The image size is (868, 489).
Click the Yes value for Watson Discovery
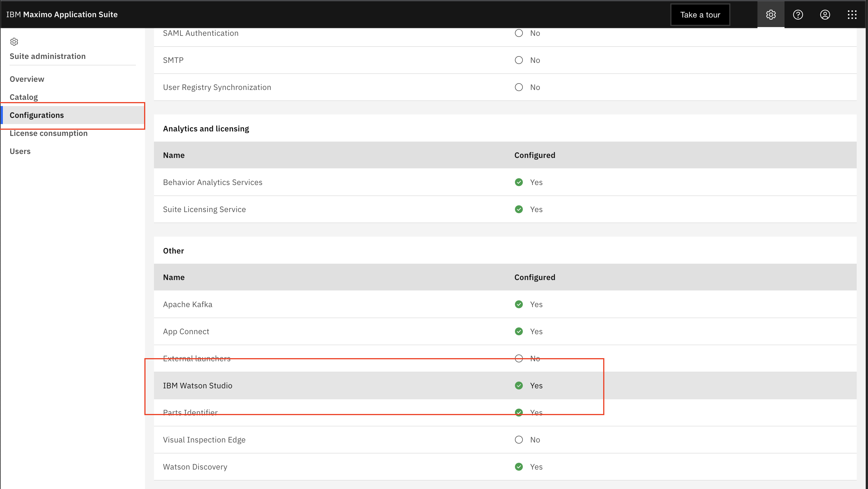[x=536, y=467]
